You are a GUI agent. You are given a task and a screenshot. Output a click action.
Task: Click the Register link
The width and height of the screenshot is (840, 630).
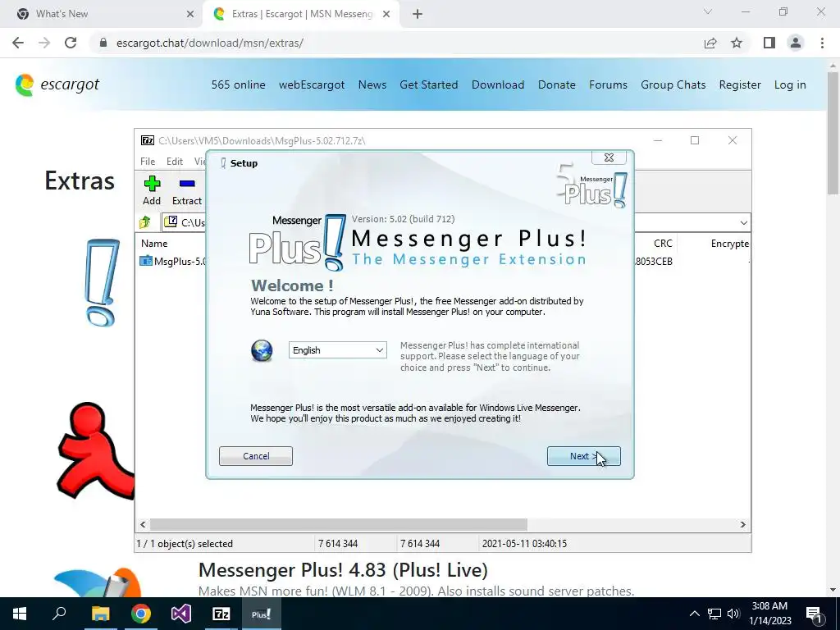point(740,84)
